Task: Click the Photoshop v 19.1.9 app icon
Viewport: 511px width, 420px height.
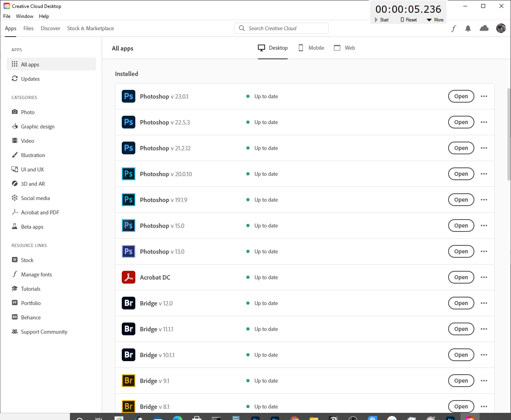Action: coord(129,200)
